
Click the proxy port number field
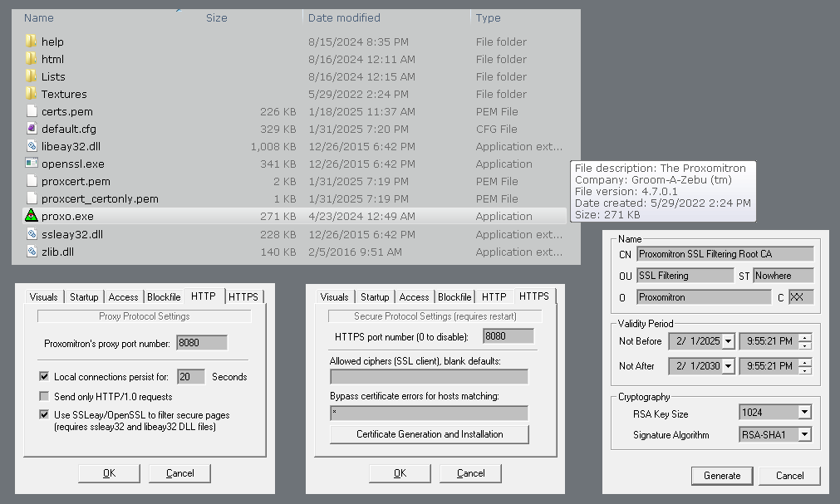point(202,343)
